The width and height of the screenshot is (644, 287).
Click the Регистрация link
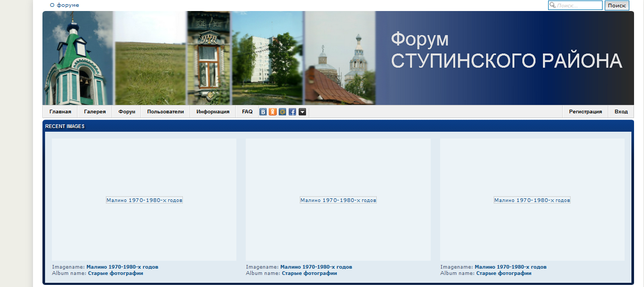point(585,112)
